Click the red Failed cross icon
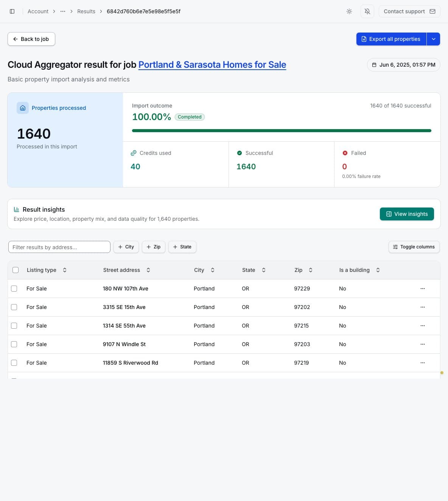This screenshot has width=448, height=501. tap(345, 153)
